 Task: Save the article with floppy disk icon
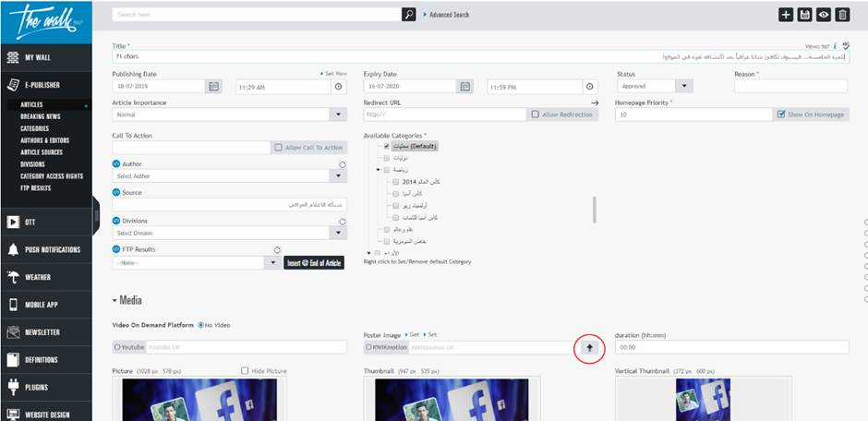[x=804, y=15]
